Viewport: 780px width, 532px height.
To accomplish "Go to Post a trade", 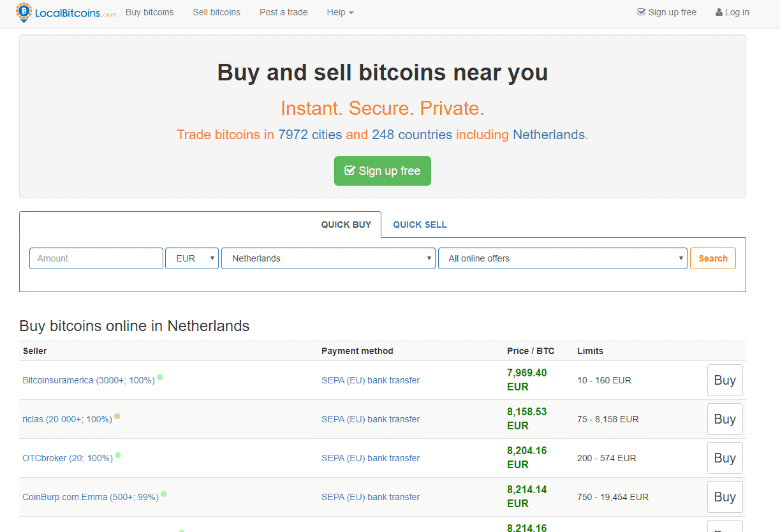I will pos(284,12).
